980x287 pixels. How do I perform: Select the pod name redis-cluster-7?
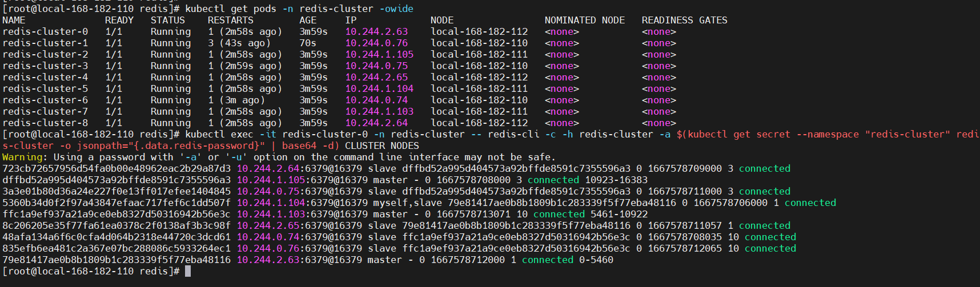tap(45, 111)
